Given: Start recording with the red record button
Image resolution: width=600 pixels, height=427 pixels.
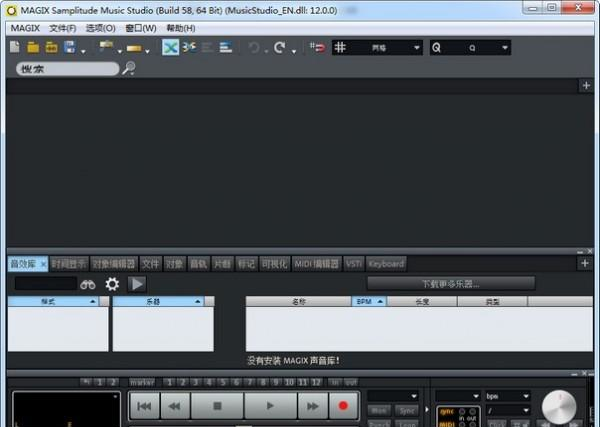Looking at the screenshot, I should pyautogui.click(x=343, y=406).
